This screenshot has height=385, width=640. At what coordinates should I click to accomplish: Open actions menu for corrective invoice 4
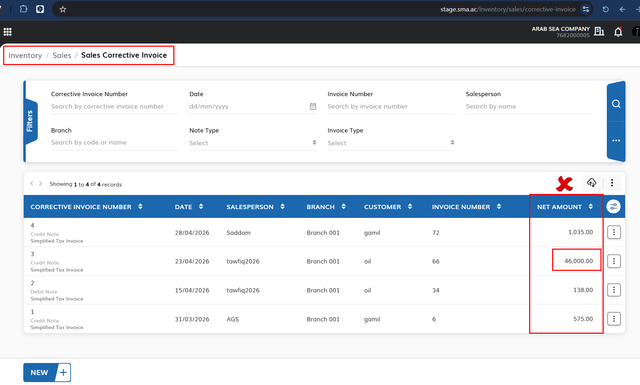coord(613,232)
